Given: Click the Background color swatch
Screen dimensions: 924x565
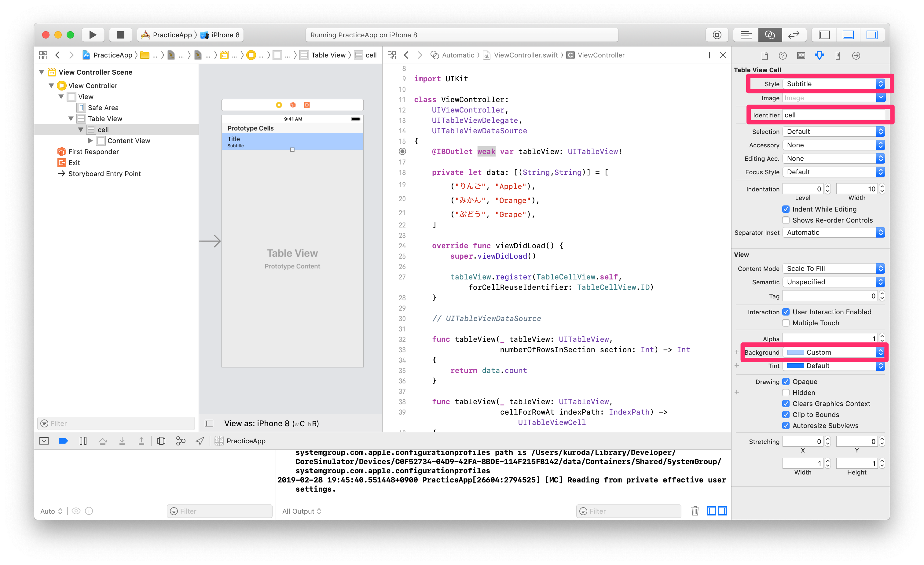Looking at the screenshot, I should [x=795, y=352].
